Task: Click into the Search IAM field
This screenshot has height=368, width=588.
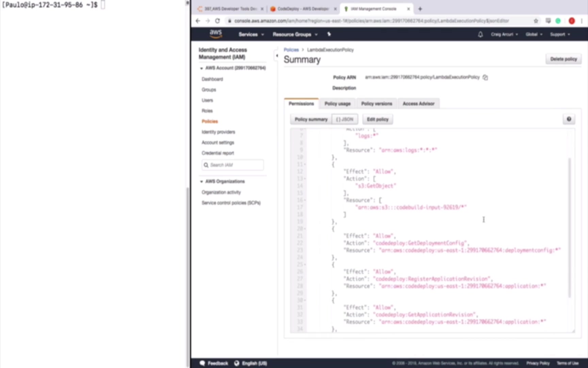Action: (x=233, y=165)
